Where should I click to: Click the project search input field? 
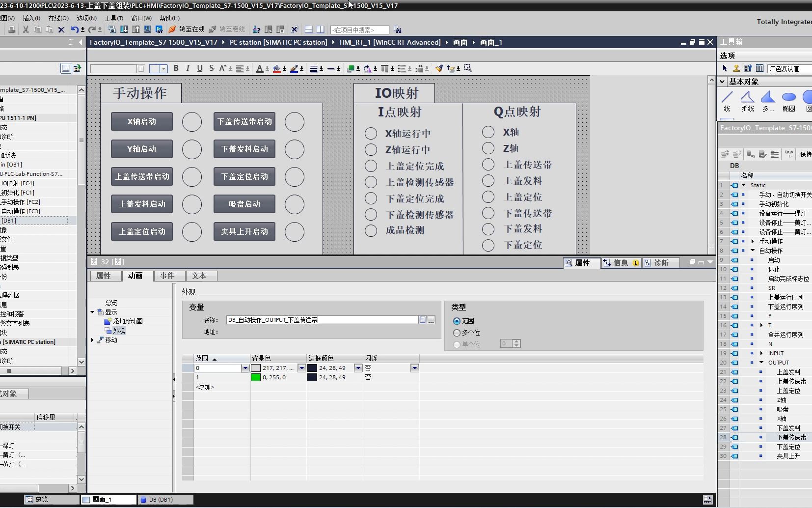pyautogui.click(x=360, y=30)
